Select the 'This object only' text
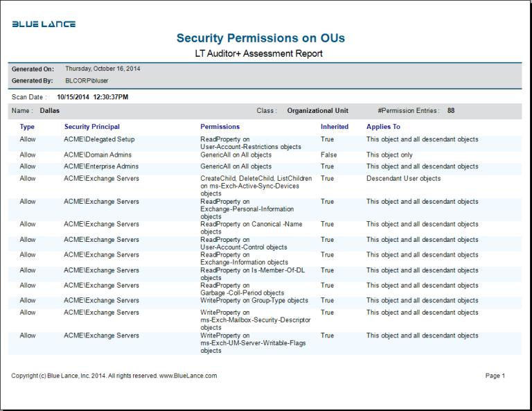 click(x=389, y=155)
